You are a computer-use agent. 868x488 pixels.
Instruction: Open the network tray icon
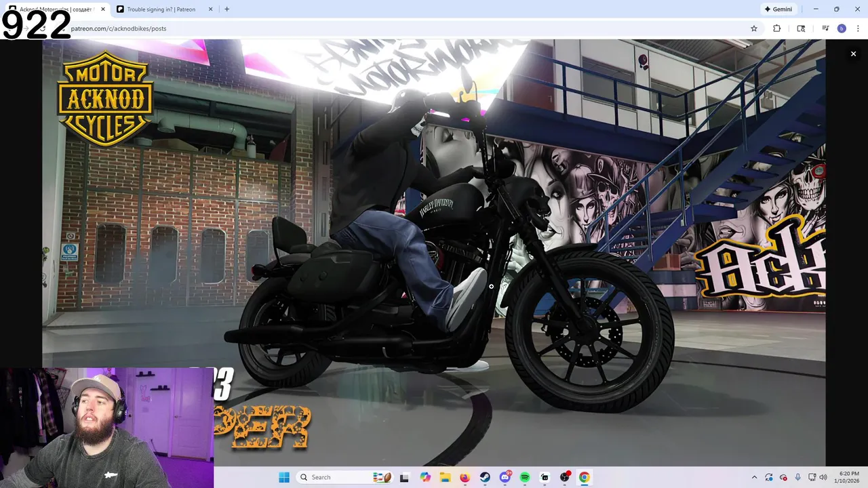point(812,477)
